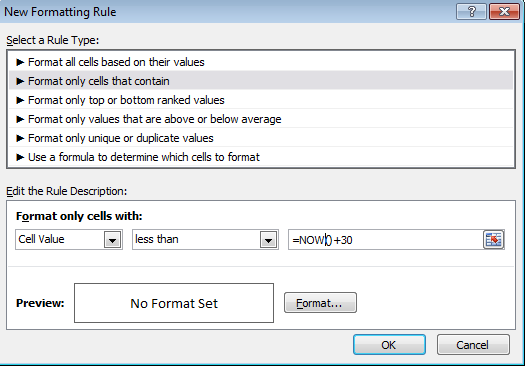525x366 pixels.
Task: Click inside the =NOW()+30 formula field
Action: pos(386,240)
